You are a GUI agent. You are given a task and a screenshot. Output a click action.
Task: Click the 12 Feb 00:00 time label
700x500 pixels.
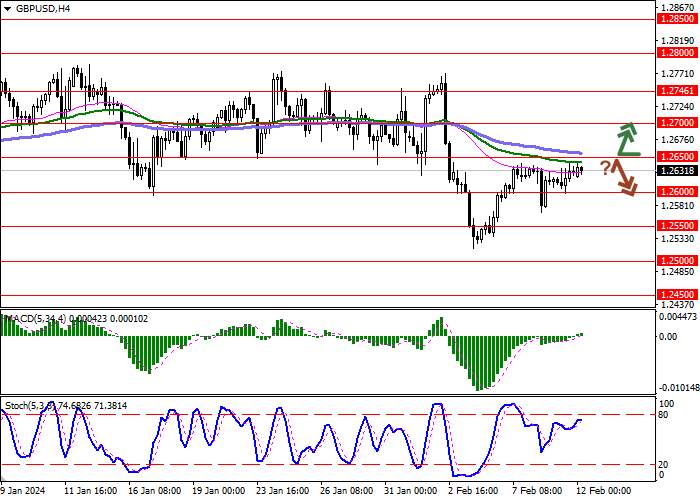[x=604, y=491]
